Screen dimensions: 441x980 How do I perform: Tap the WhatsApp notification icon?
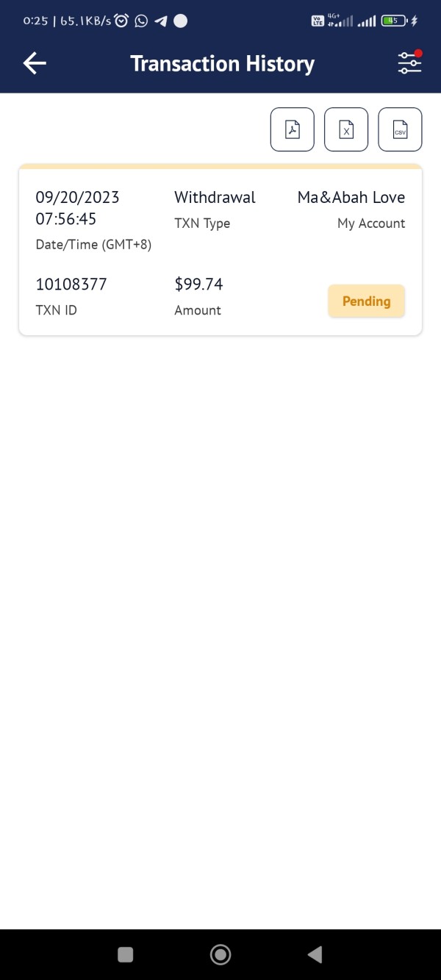(141, 21)
